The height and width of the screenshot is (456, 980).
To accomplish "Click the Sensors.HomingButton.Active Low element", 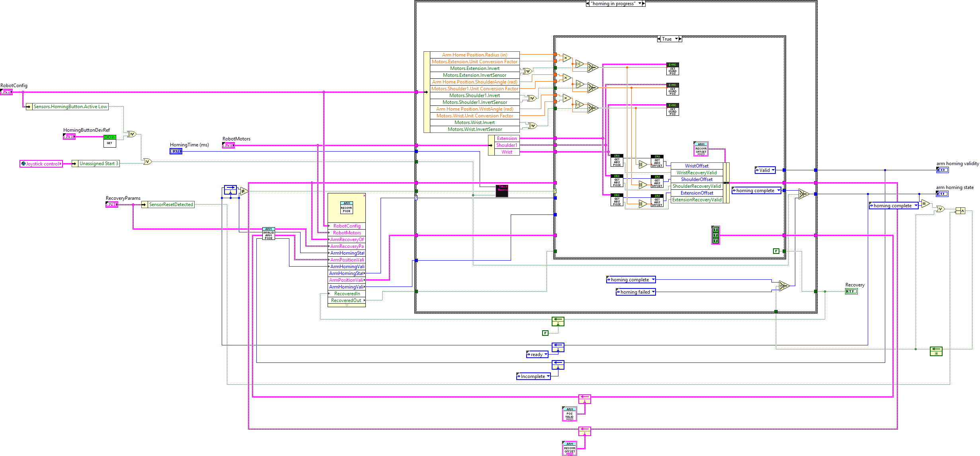I will coord(70,107).
